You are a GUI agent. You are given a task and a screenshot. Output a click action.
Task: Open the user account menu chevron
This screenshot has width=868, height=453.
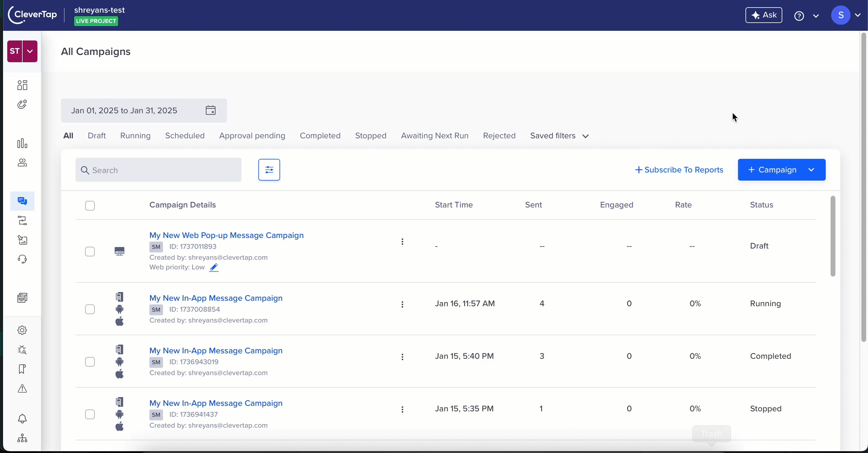click(857, 15)
